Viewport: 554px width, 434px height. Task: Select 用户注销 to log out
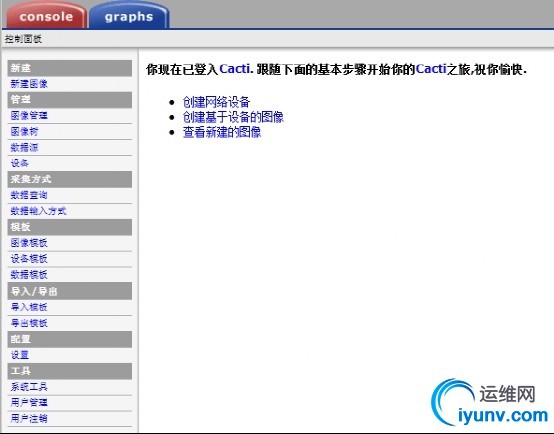point(29,418)
